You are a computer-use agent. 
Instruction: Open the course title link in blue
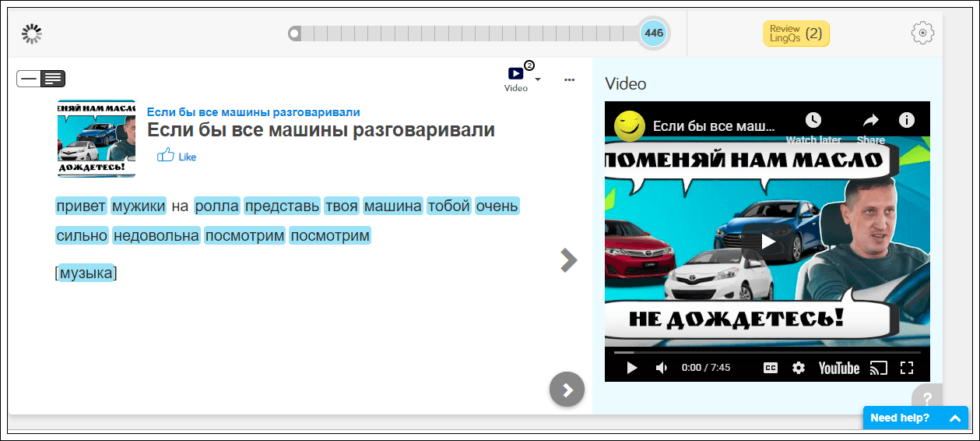tap(253, 112)
